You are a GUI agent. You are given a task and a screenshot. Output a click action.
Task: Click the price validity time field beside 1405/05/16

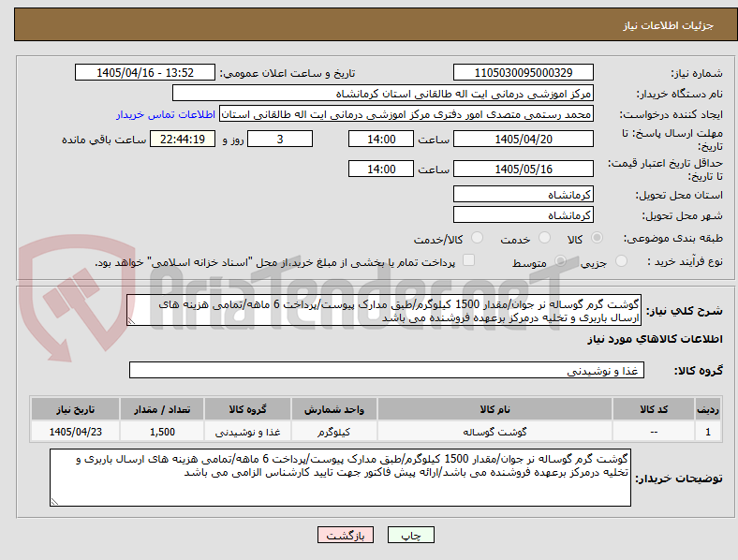381,169
